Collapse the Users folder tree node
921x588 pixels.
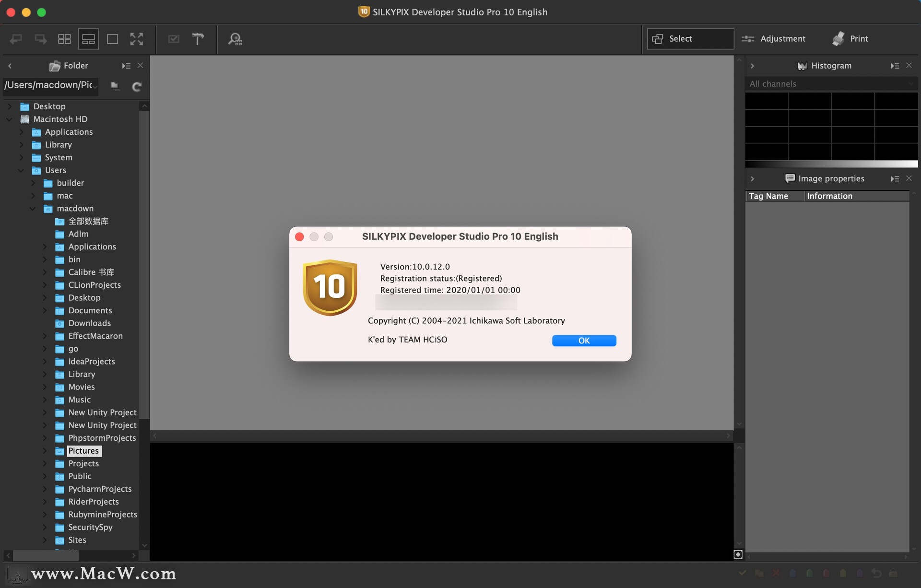pos(21,170)
